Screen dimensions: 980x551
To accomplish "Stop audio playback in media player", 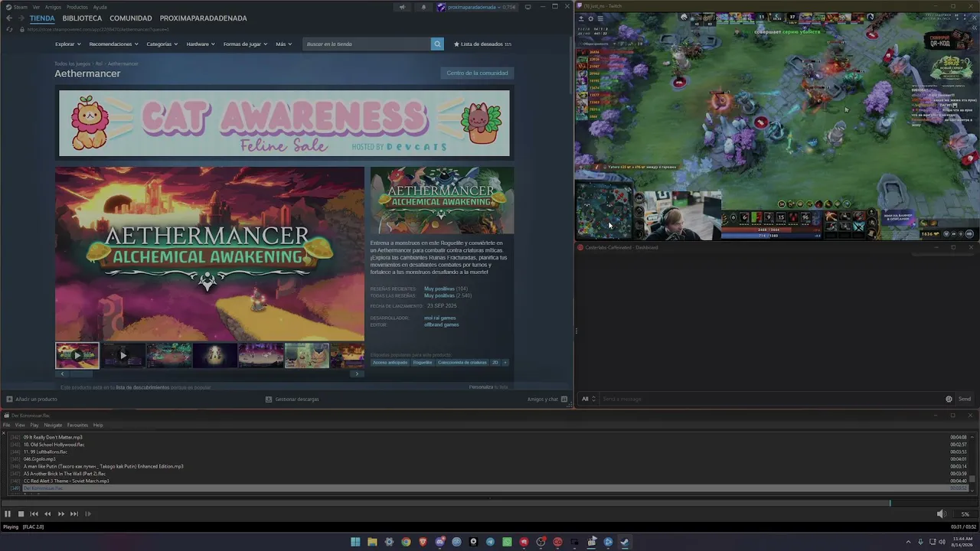I will pyautogui.click(x=21, y=514).
